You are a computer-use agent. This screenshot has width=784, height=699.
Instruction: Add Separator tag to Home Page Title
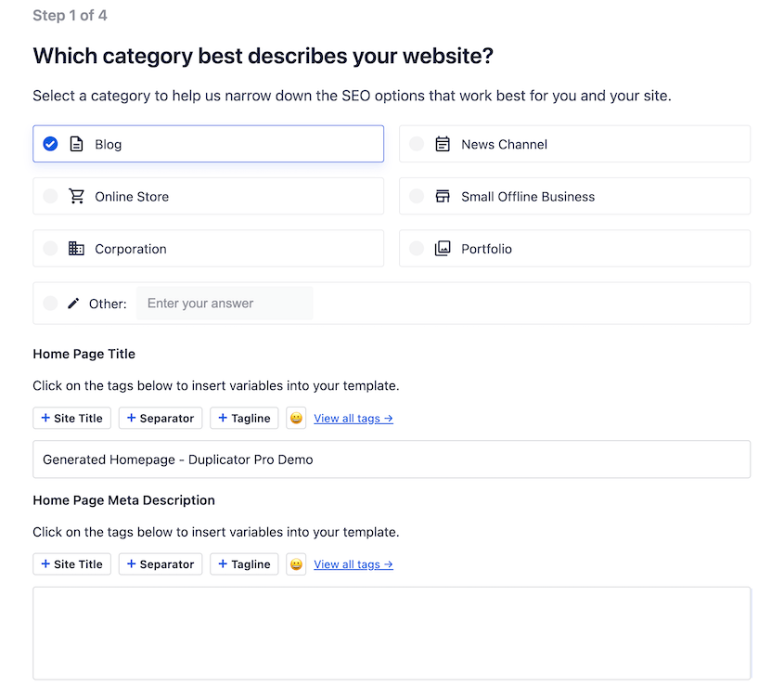161,419
